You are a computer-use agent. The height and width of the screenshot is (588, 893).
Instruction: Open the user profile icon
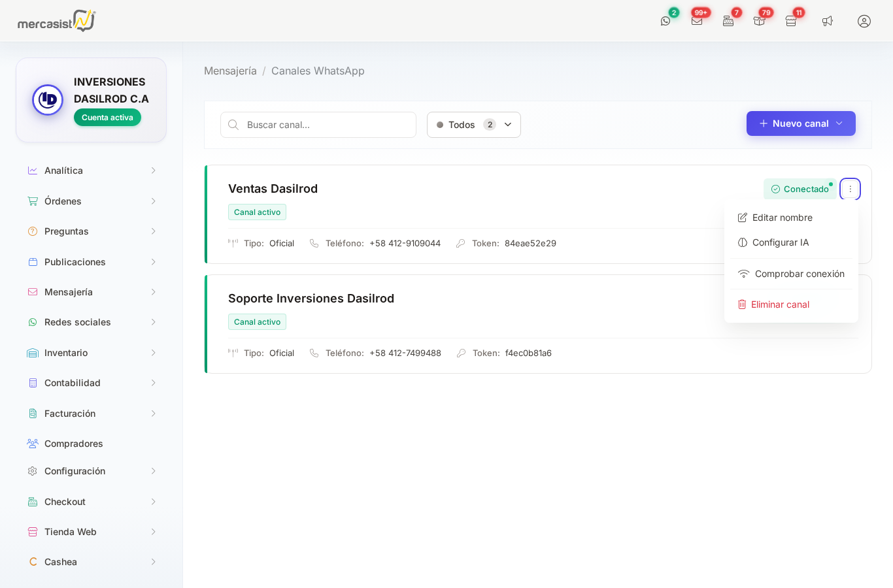pyautogui.click(x=864, y=21)
